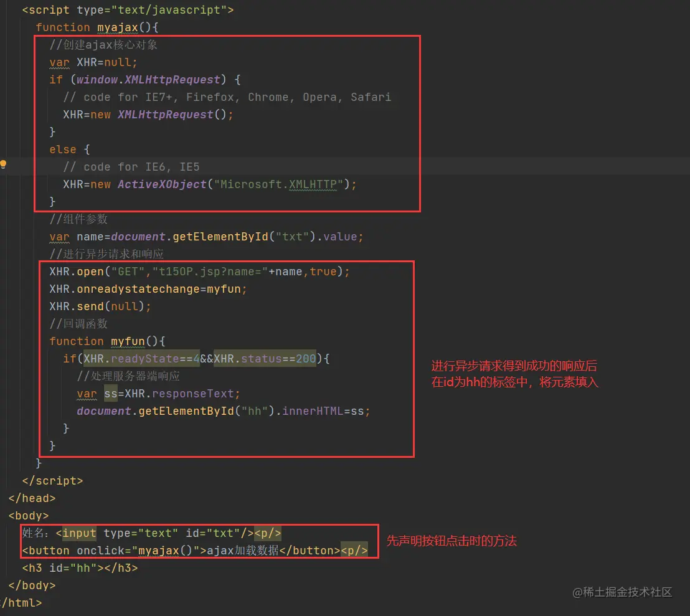Click the comment '//创建ajax核心对象'
The image size is (690, 616).
point(103,44)
